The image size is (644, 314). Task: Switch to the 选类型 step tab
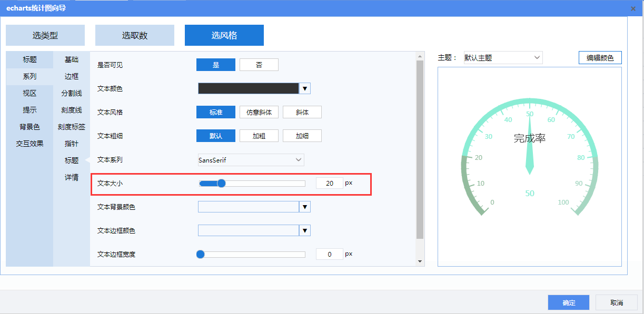click(45, 35)
